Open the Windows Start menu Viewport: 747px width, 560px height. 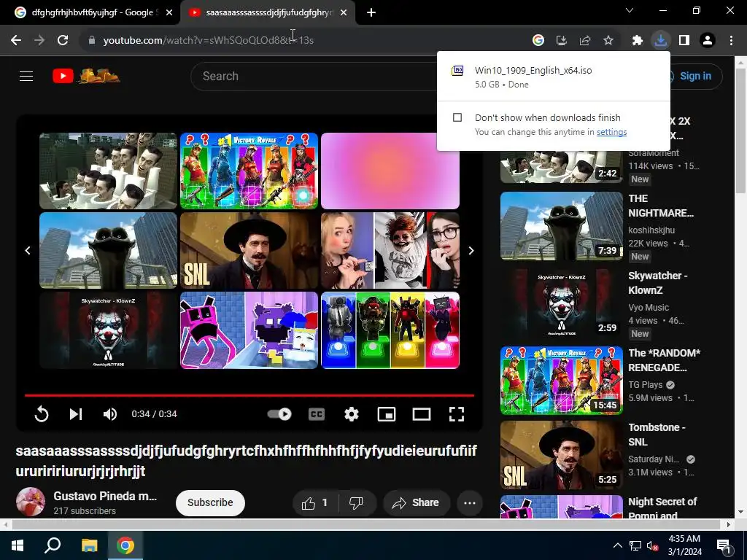pyautogui.click(x=18, y=545)
